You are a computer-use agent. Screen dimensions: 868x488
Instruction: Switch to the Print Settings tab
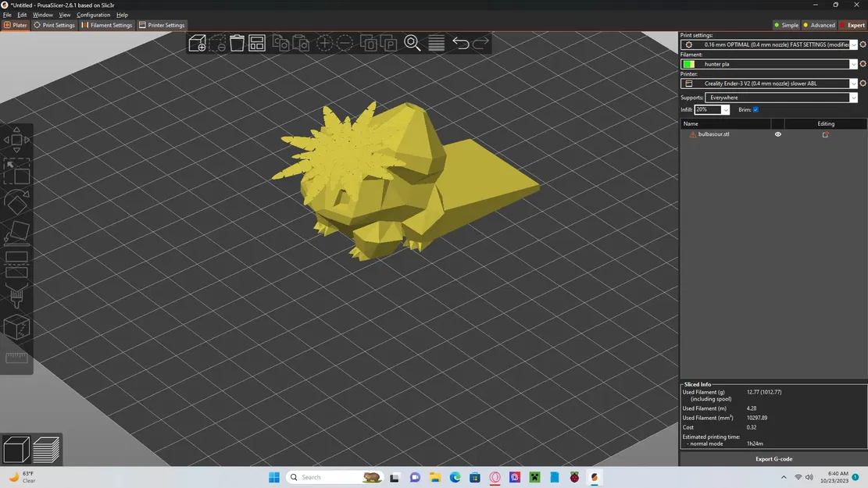pos(54,25)
